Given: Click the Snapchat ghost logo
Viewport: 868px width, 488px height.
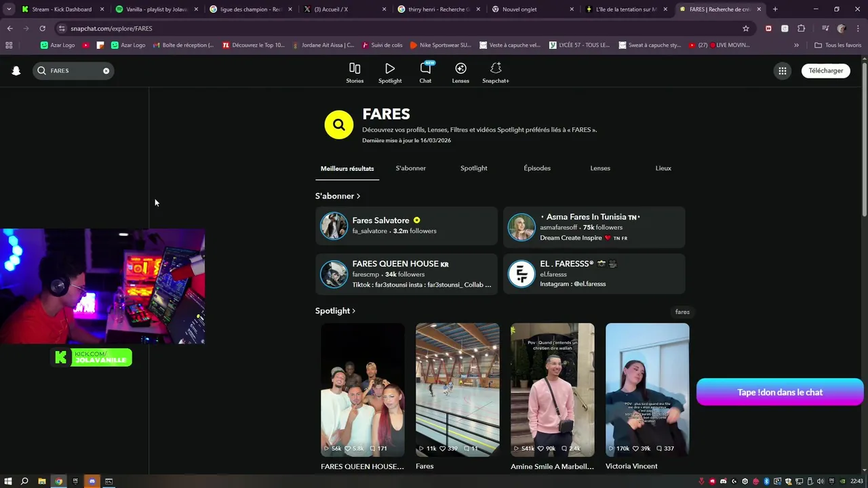Looking at the screenshot, I should coord(16,70).
